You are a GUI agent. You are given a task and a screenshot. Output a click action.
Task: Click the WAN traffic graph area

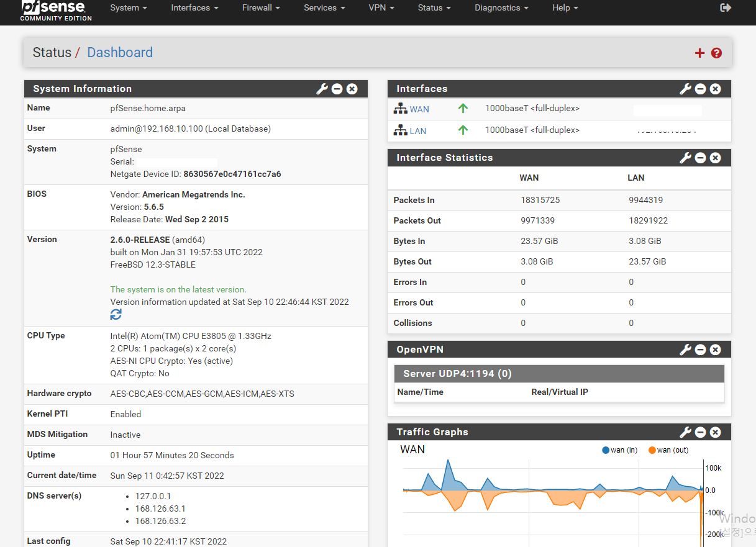point(553,503)
